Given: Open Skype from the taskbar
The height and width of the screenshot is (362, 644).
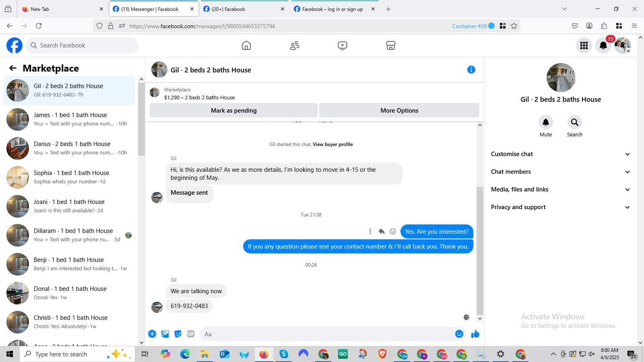Looking at the screenshot, I should [284, 354].
